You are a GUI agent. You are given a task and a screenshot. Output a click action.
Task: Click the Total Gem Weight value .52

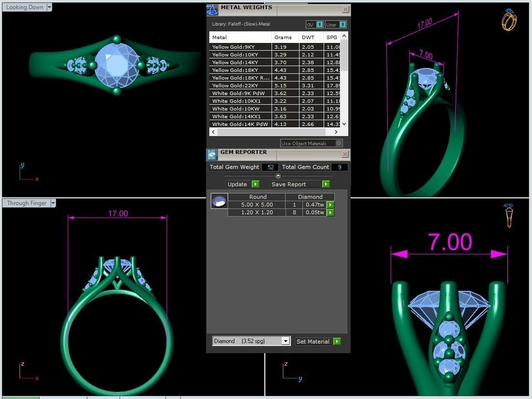point(270,167)
